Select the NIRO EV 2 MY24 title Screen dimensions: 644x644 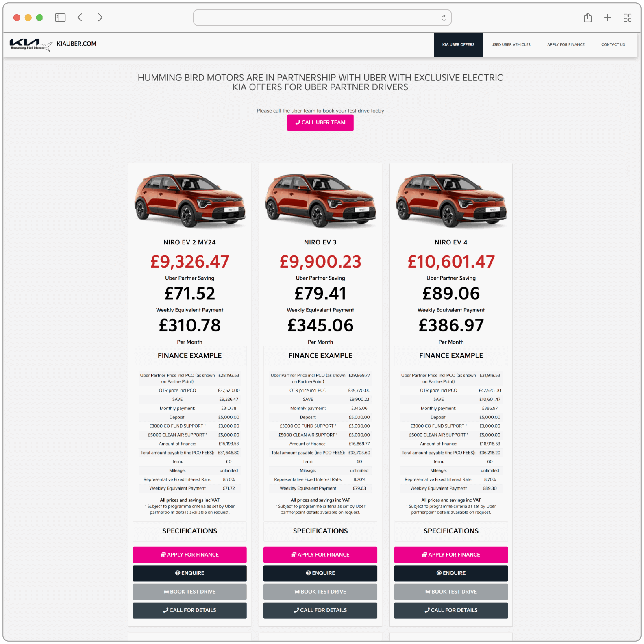[x=190, y=242]
